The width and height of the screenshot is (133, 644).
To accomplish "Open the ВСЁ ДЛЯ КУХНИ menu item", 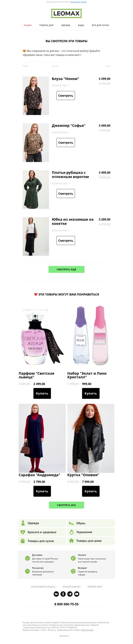I will (100, 25).
